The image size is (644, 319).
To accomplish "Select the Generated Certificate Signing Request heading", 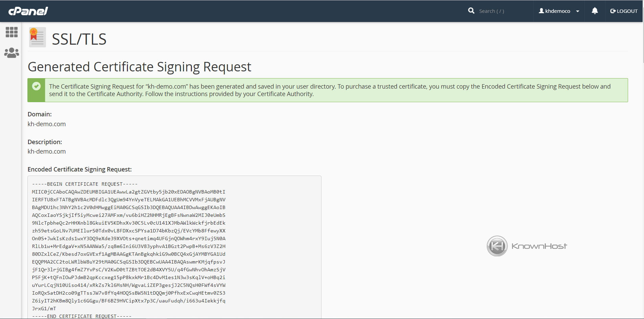I will coord(139,67).
